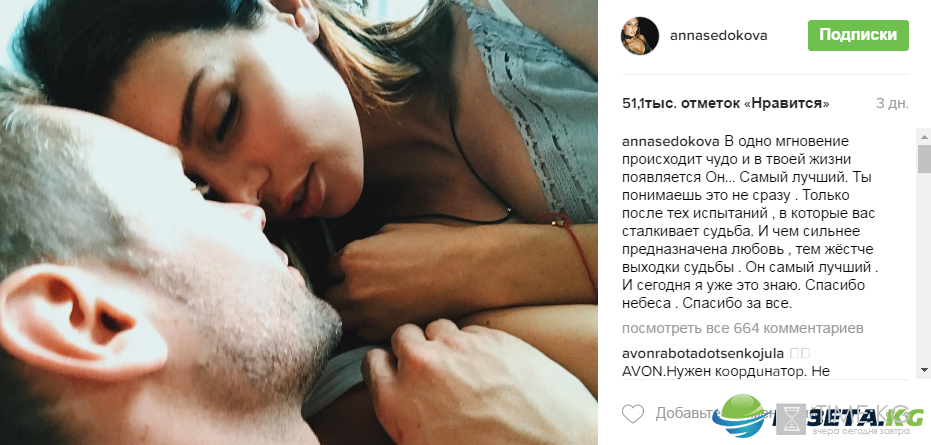Click the comments scrollbar thumb
Viewport: 931px width, 445px height.
(924, 159)
